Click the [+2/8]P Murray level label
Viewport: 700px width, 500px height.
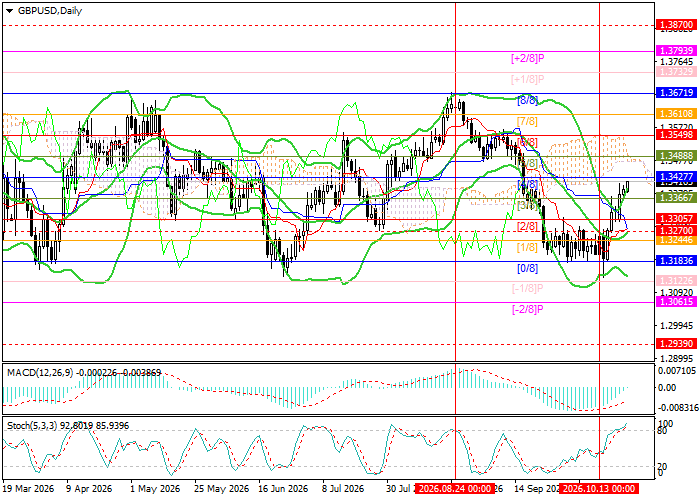coord(528,58)
